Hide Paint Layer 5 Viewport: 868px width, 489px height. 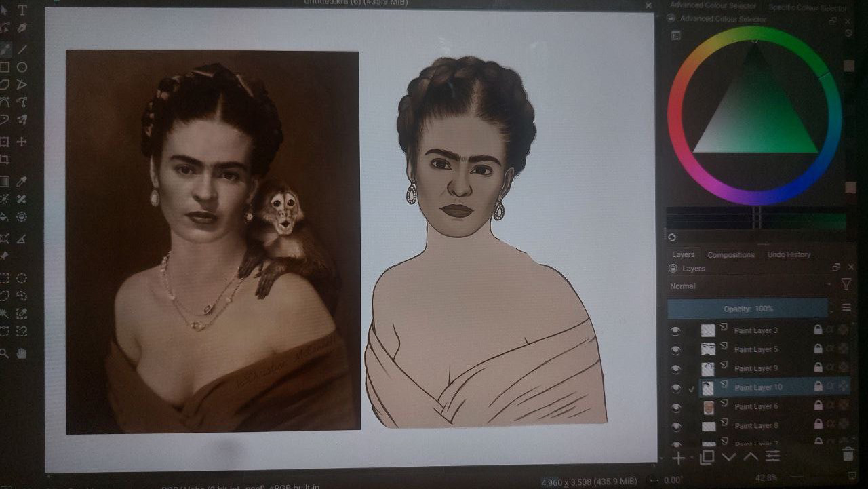coord(675,349)
